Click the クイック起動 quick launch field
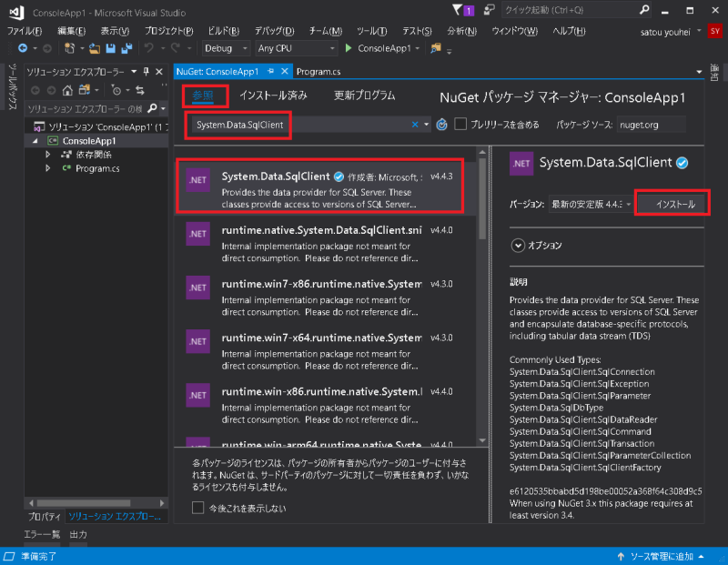Screen dimensions: 728x565 [571, 10]
